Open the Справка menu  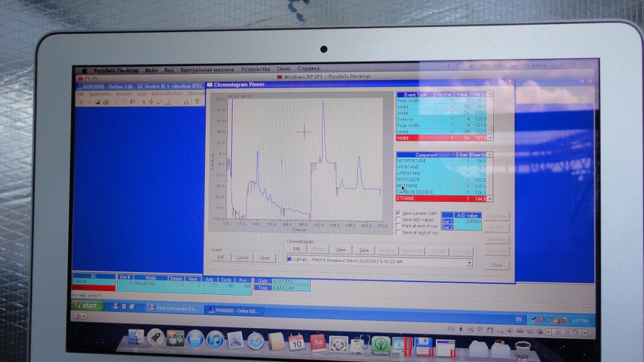pyautogui.click(x=308, y=68)
